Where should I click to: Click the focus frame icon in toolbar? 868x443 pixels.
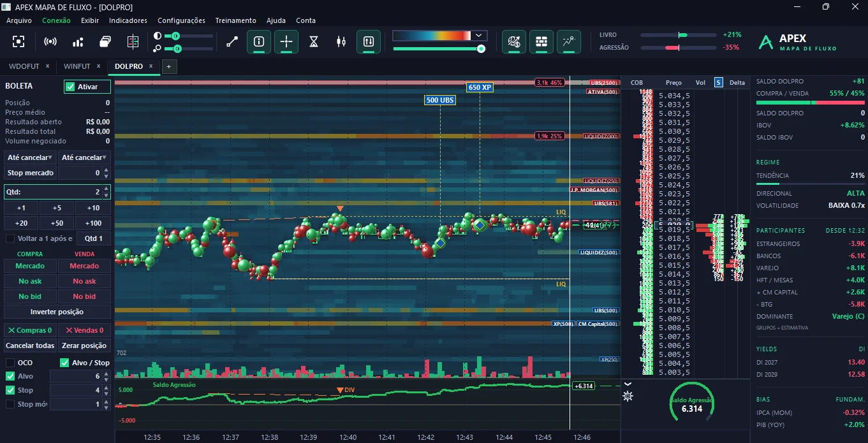tap(19, 42)
